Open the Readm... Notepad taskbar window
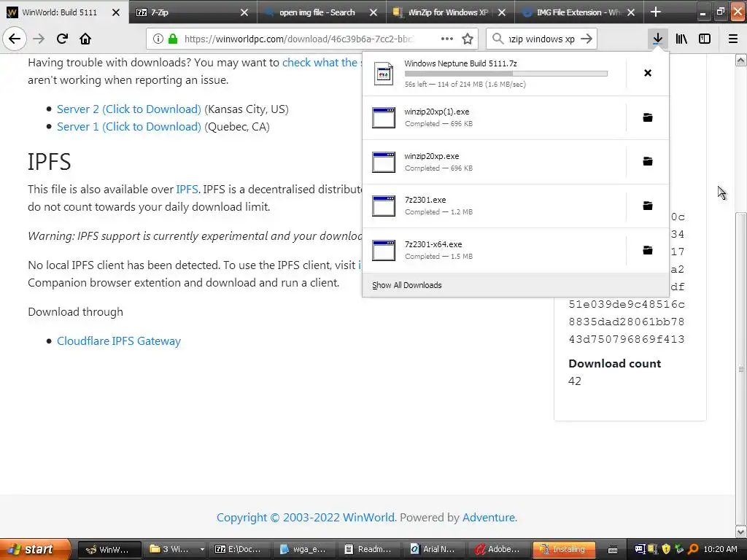The height and width of the screenshot is (560, 747). (370, 549)
